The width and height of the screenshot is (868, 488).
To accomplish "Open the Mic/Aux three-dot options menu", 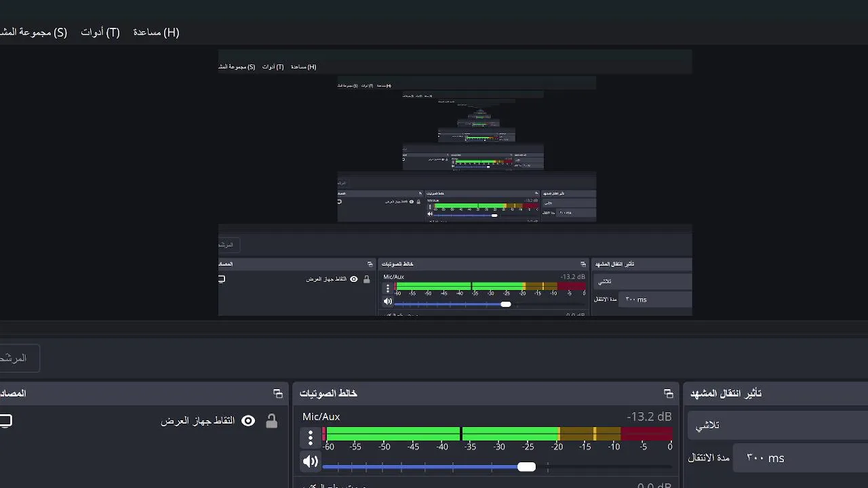I will (311, 438).
